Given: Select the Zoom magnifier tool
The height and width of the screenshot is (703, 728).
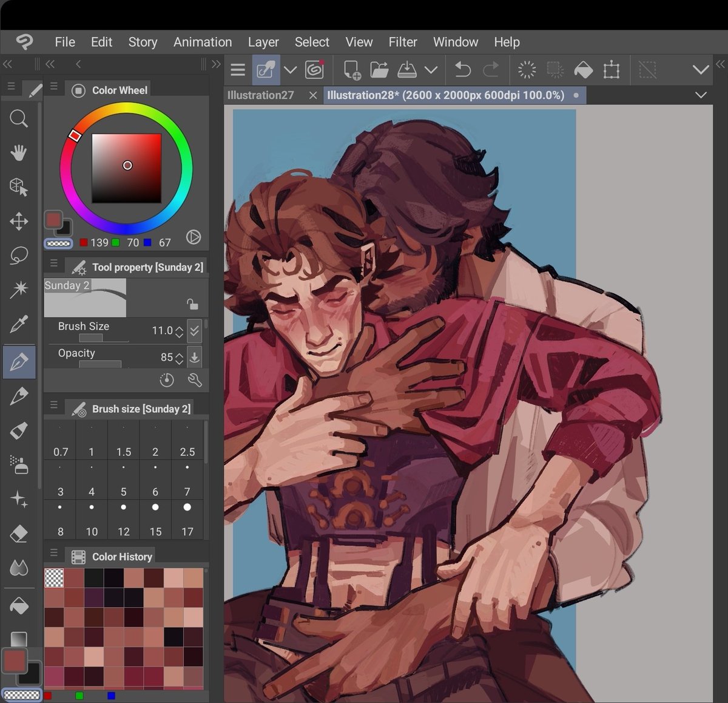Looking at the screenshot, I should pyautogui.click(x=19, y=118).
